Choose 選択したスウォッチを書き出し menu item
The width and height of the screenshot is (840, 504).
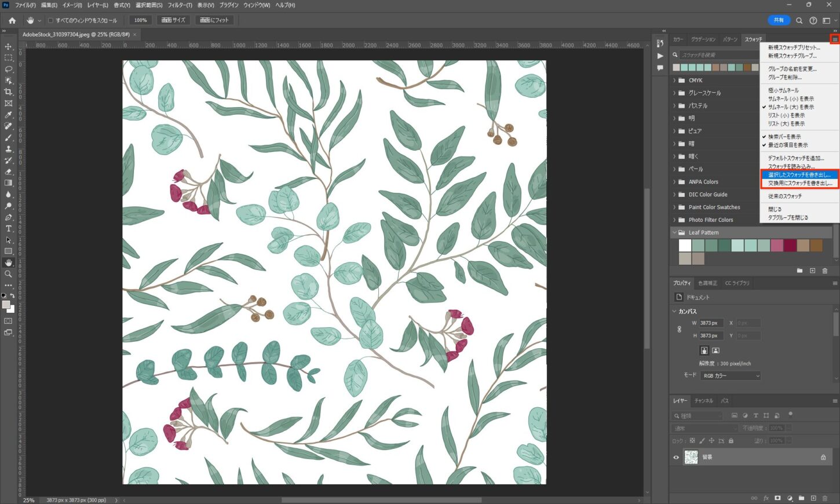click(x=799, y=175)
